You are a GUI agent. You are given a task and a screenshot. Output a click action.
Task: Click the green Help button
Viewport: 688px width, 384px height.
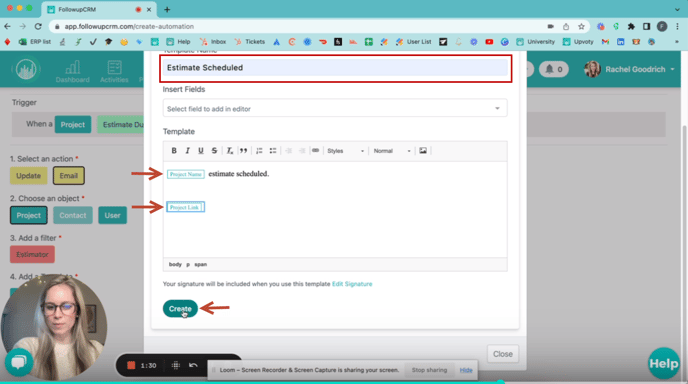pos(663,363)
